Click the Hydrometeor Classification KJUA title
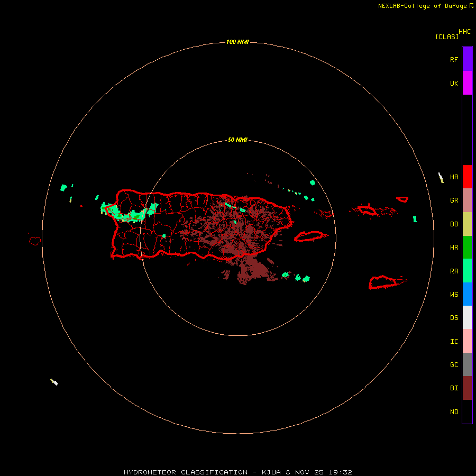The image size is (476, 476). (x=237, y=472)
